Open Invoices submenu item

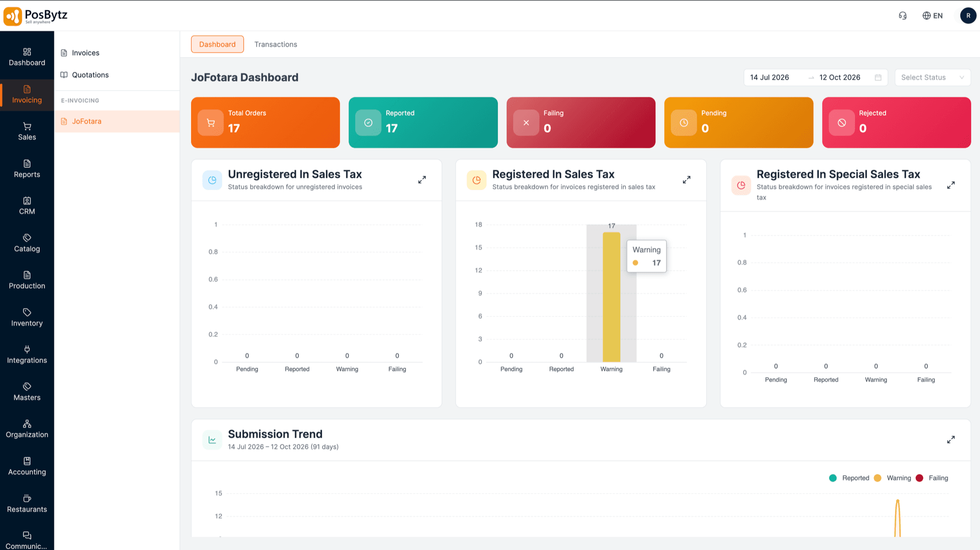(x=117, y=53)
